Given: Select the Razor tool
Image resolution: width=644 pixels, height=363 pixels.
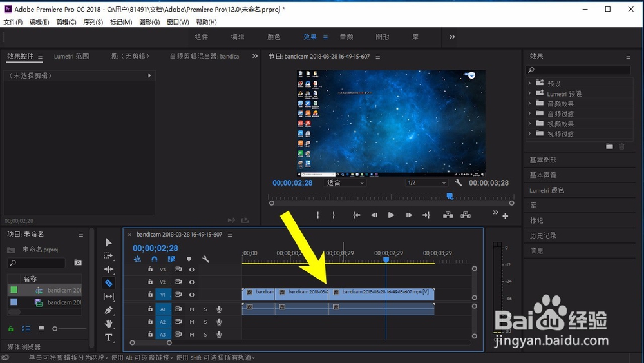Looking at the screenshot, I should 108,283.
